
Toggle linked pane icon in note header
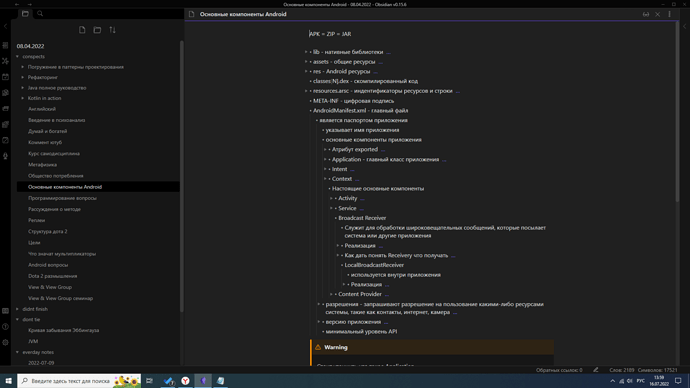[x=646, y=14]
